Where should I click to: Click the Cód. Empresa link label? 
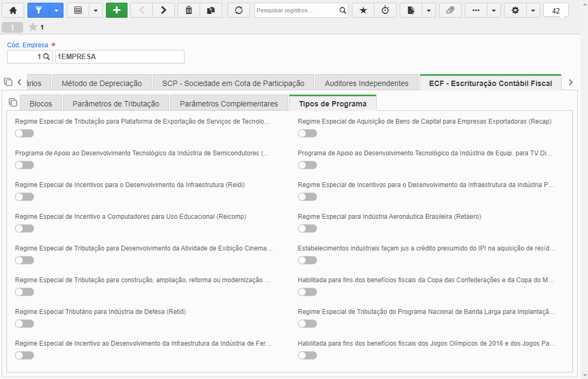pyautogui.click(x=28, y=45)
